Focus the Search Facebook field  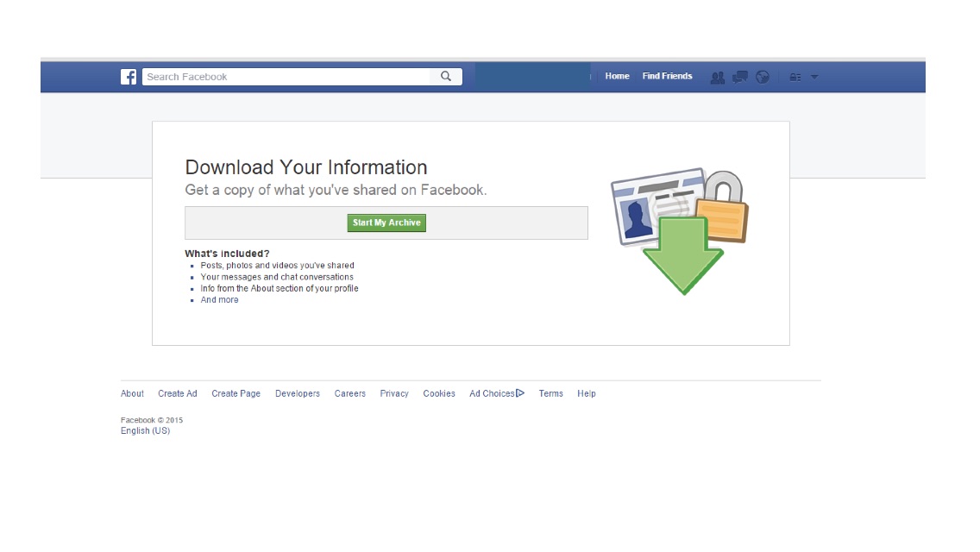tap(286, 76)
